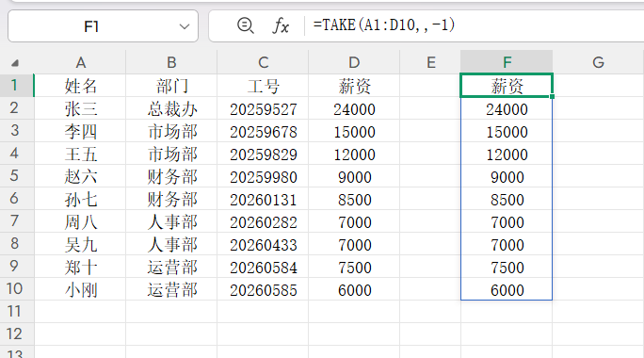644x358 pixels.
Task: Select the cell with name 张三
Action: [x=81, y=109]
